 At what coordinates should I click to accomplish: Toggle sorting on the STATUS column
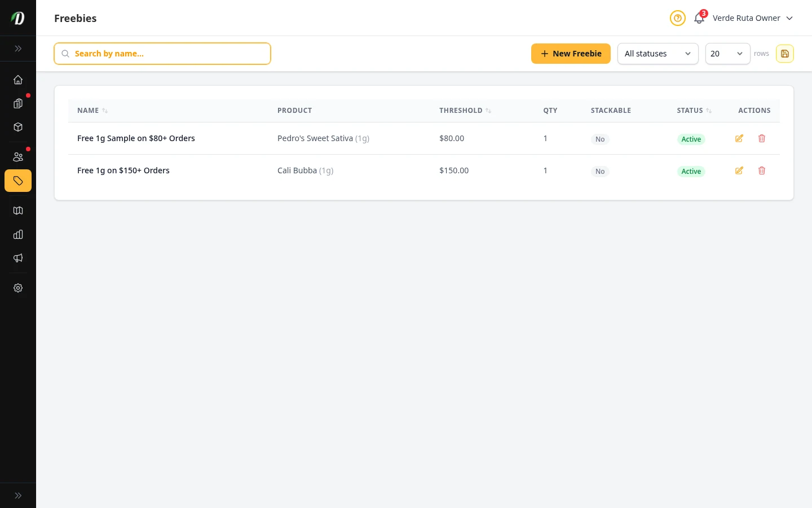point(709,111)
